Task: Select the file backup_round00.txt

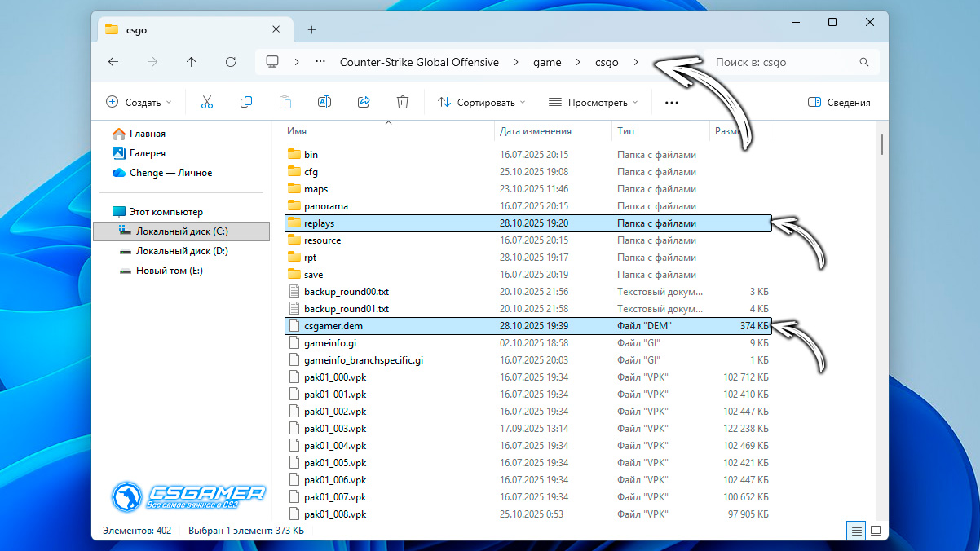Action: point(528,292)
